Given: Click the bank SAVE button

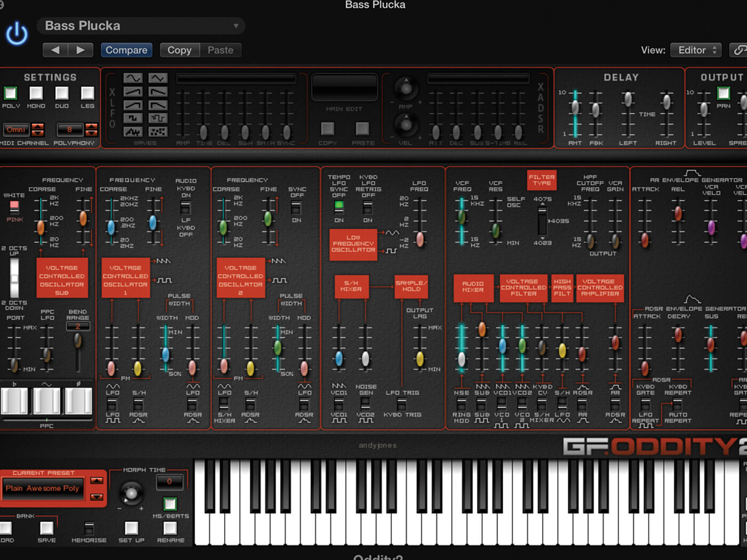Looking at the screenshot, I should tap(46, 528).
